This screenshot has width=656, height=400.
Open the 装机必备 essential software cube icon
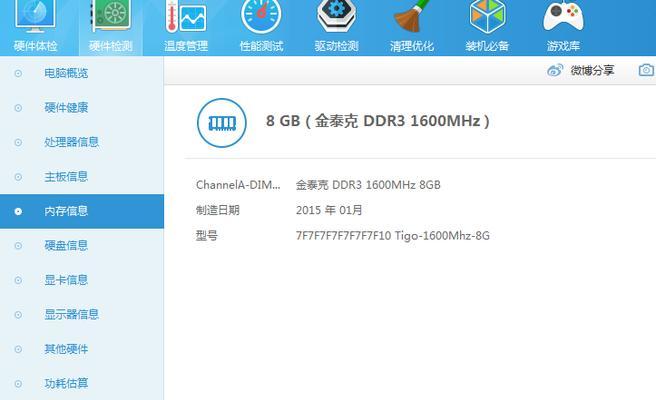click(x=487, y=16)
